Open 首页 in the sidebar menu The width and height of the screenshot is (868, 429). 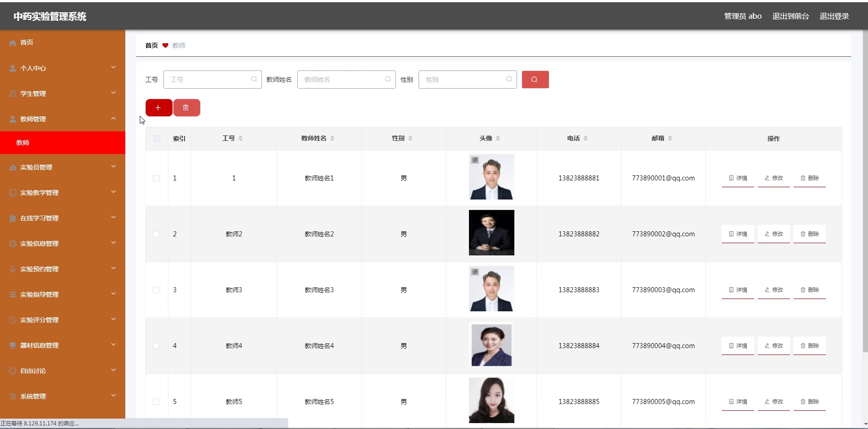[x=63, y=42]
